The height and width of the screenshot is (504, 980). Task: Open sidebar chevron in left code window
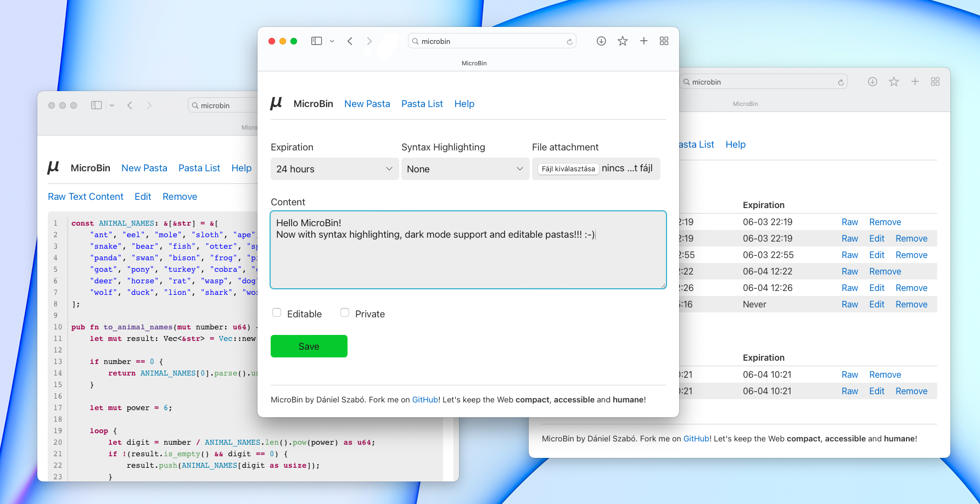click(111, 105)
